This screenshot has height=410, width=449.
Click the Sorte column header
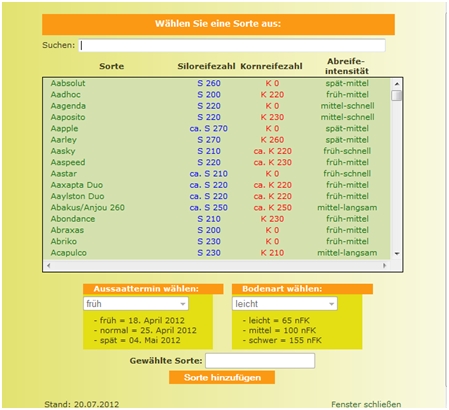tap(111, 66)
